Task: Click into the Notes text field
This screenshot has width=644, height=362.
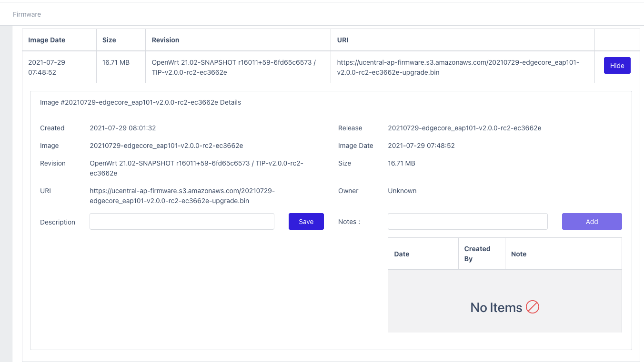Action: (467, 222)
